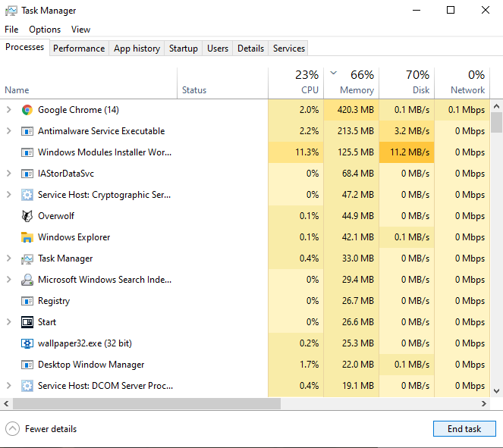Switch to the Services tab
This screenshot has height=448, width=503.
tap(289, 49)
